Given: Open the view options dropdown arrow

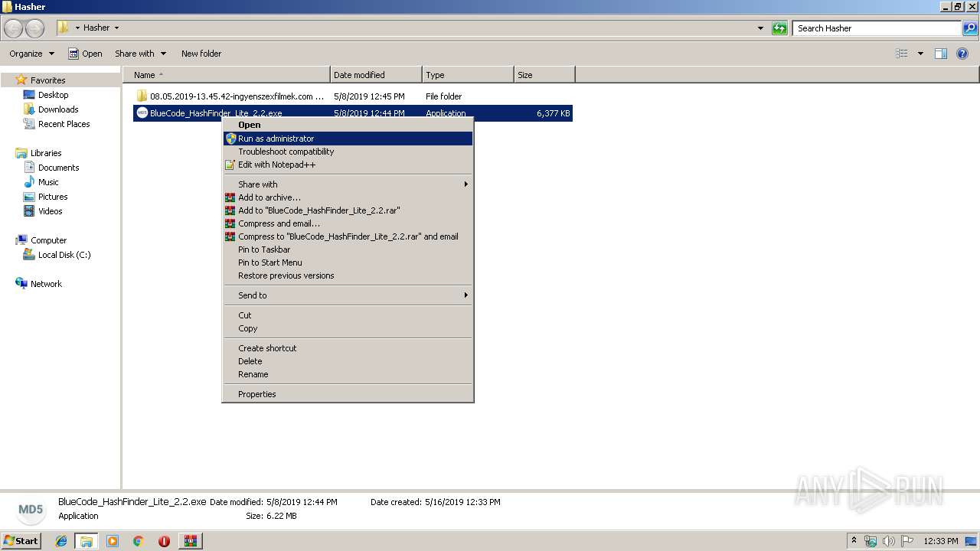Looking at the screenshot, I should coord(920,54).
